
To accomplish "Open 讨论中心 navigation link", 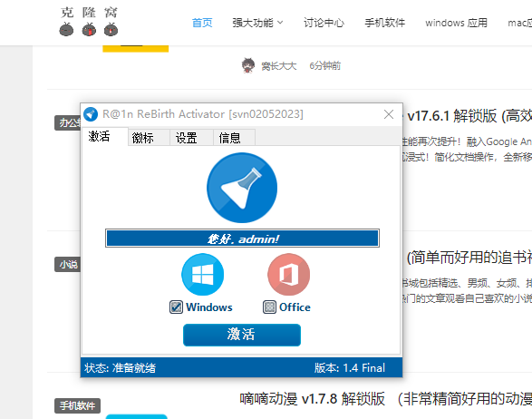I will point(324,23).
